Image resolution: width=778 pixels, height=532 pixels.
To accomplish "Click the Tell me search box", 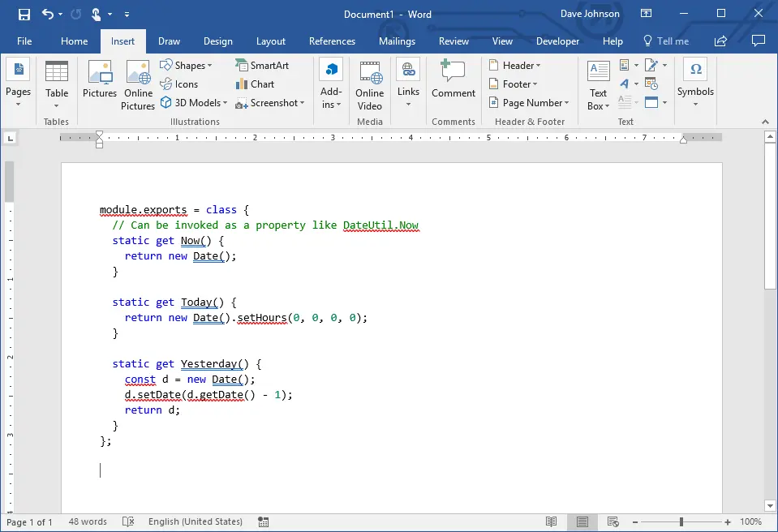I will pos(666,41).
